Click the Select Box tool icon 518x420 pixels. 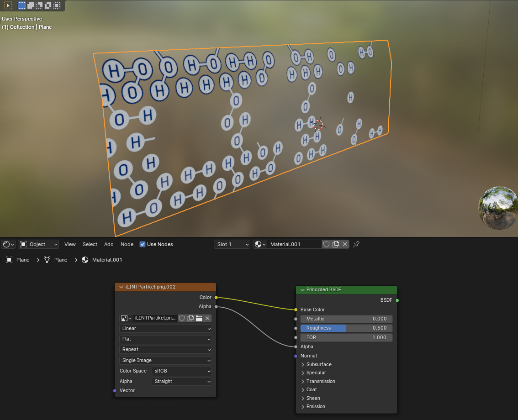[9, 5]
